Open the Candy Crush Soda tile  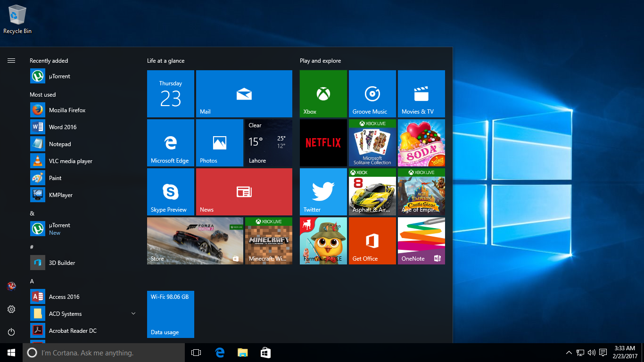click(421, 143)
